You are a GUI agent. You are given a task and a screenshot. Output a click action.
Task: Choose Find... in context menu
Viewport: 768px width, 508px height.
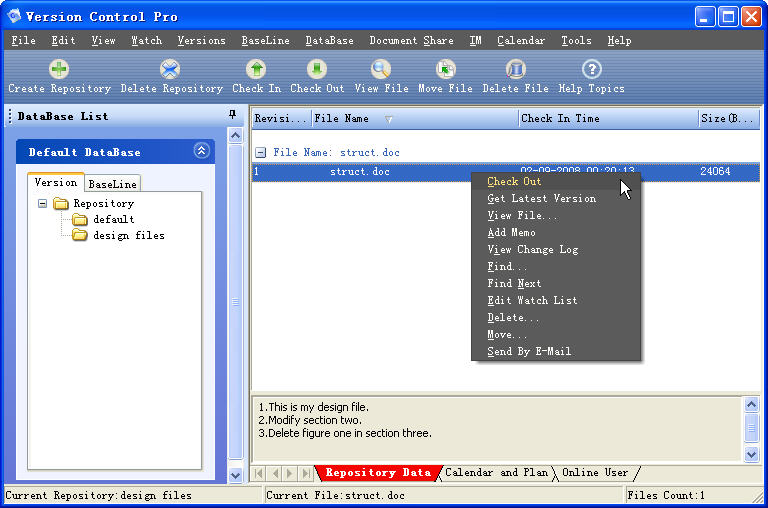pos(556,266)
